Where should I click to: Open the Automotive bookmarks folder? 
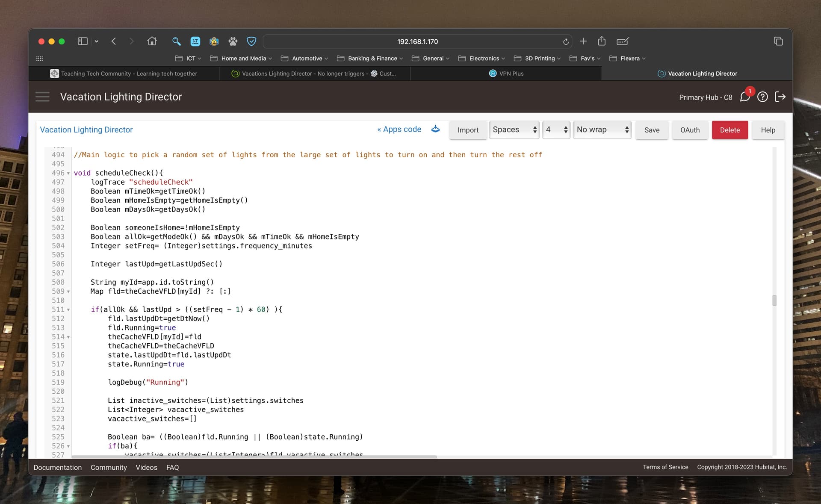pyautogui.click(x=304, y=59)
